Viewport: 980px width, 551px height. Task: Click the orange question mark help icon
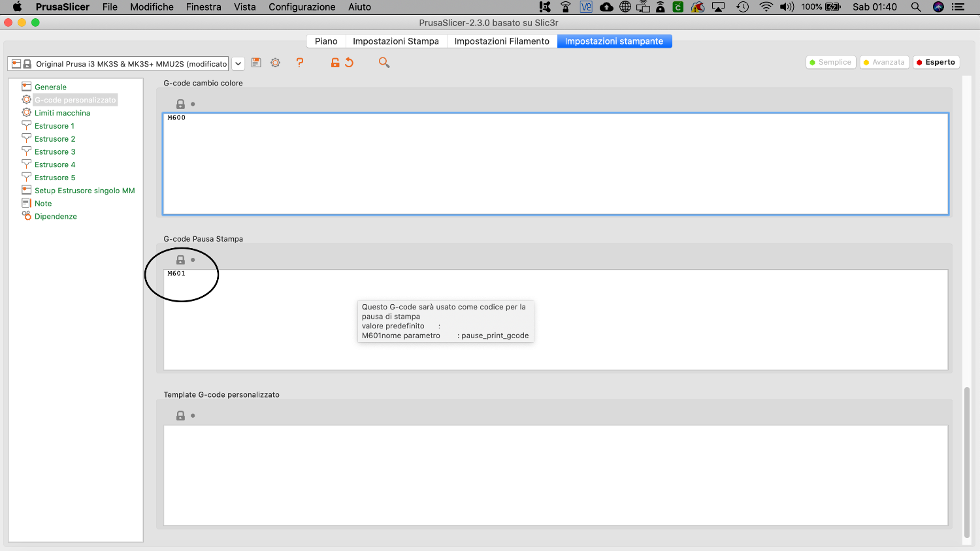click(x=300, y=63)
